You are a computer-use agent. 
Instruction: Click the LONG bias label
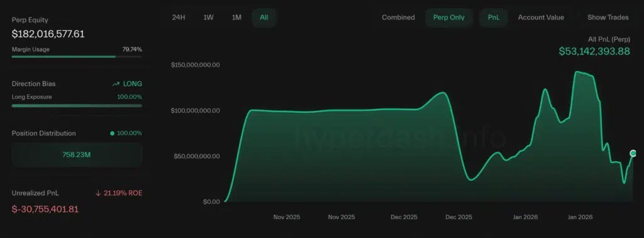point(133,84)
